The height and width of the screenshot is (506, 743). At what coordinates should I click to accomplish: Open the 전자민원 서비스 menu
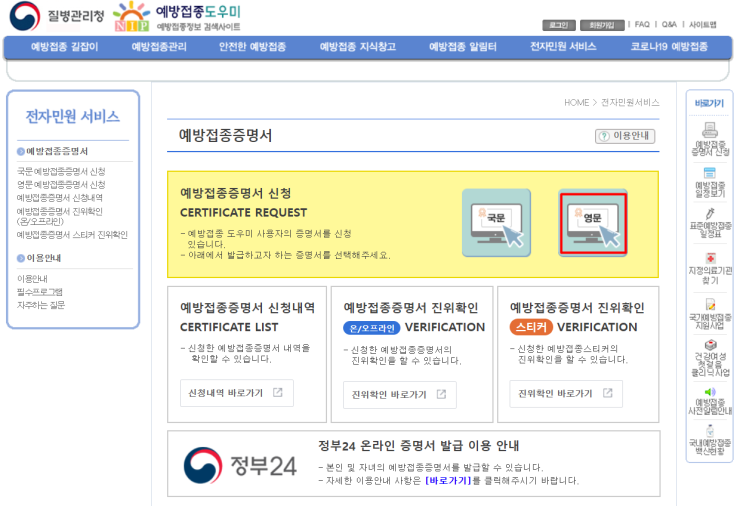(x=563, y=46)
